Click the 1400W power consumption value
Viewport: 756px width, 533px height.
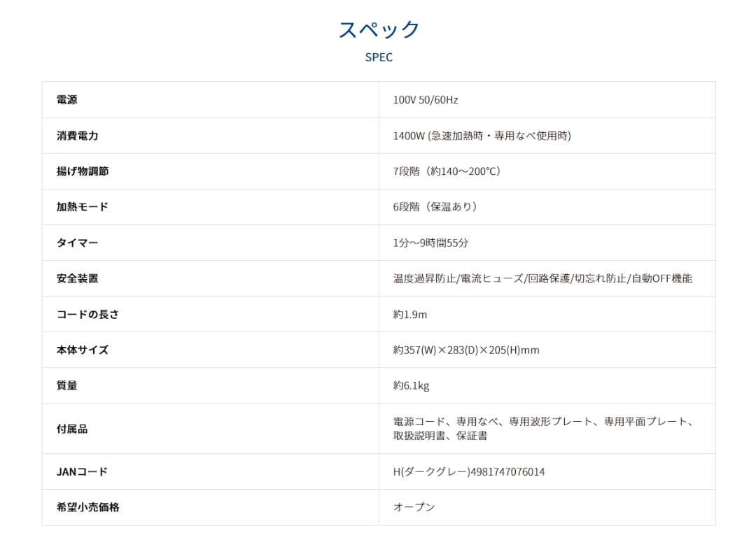[x=482, y=136]
